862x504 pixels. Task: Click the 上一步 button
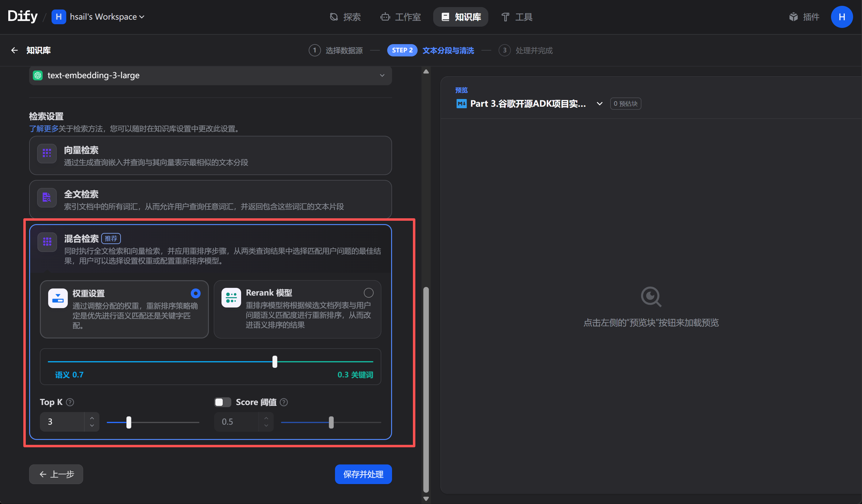[x=56, y=474]
